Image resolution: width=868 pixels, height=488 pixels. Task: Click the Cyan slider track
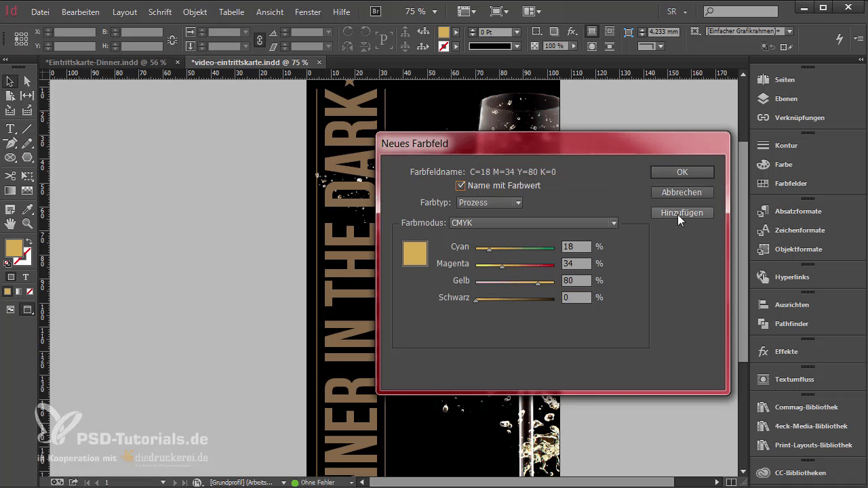click(x=515, y=247)
